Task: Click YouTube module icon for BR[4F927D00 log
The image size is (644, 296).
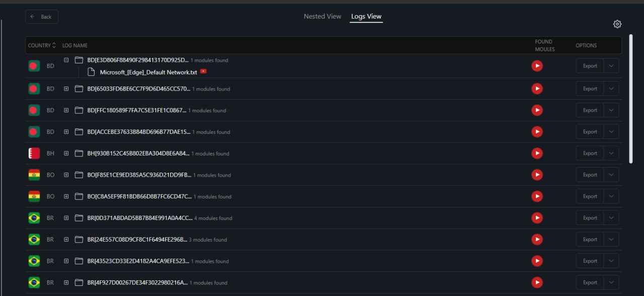Action: (537, 282)
